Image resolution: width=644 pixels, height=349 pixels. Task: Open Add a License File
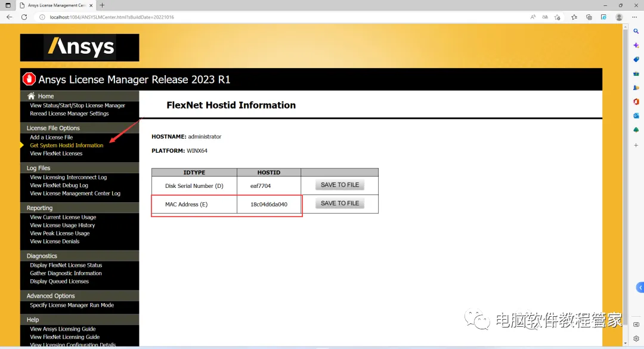click(51, 137)
